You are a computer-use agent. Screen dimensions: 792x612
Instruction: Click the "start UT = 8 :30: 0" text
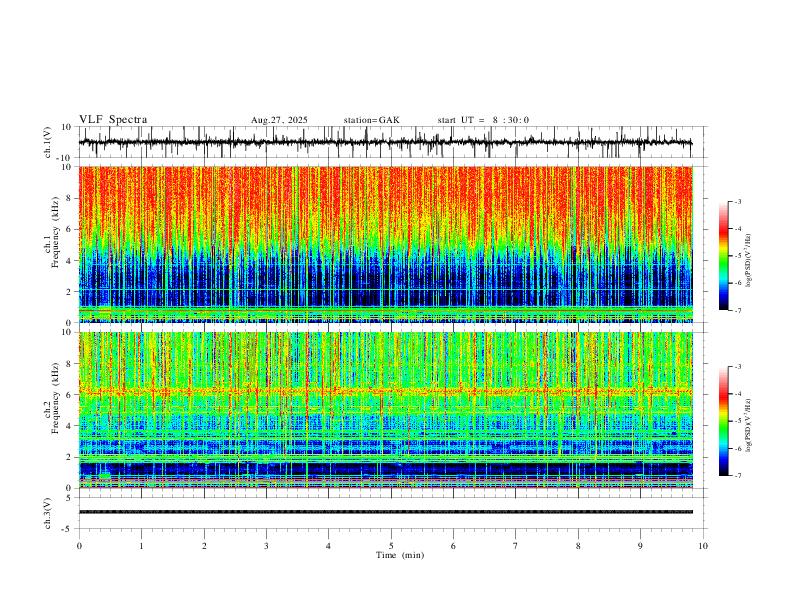(483, 120)
